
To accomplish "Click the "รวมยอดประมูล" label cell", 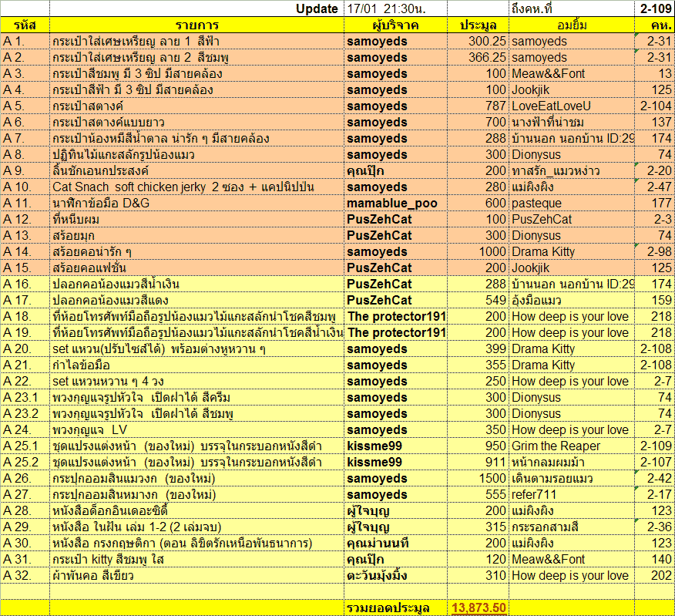I will pos(395,608).
